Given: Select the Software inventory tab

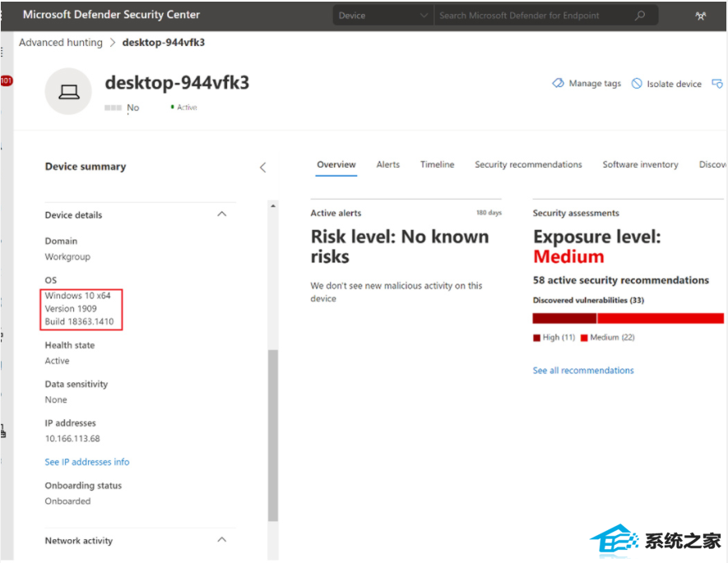Looking at the screenshot, I should [x=640, y=164].
